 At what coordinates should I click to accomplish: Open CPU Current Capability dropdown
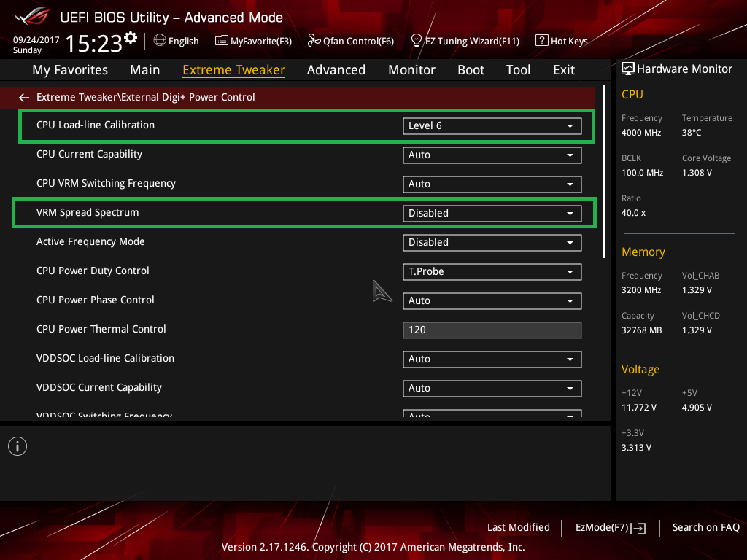[492, 155]
